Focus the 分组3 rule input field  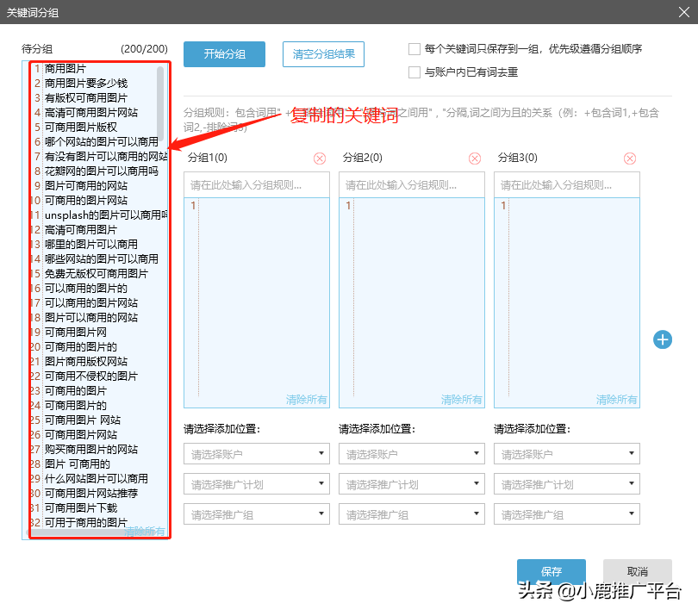[x=567, y=184]
